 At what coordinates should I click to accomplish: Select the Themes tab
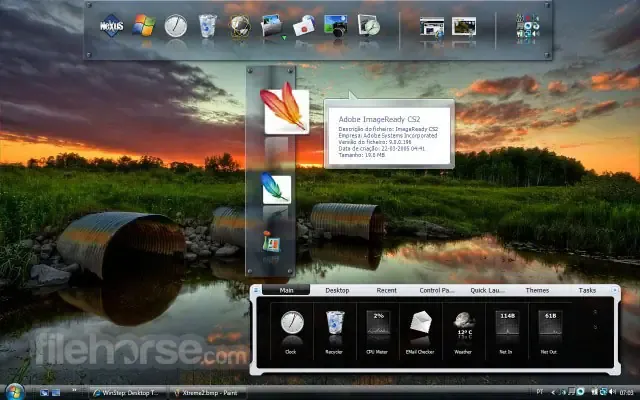pos(537,290)
